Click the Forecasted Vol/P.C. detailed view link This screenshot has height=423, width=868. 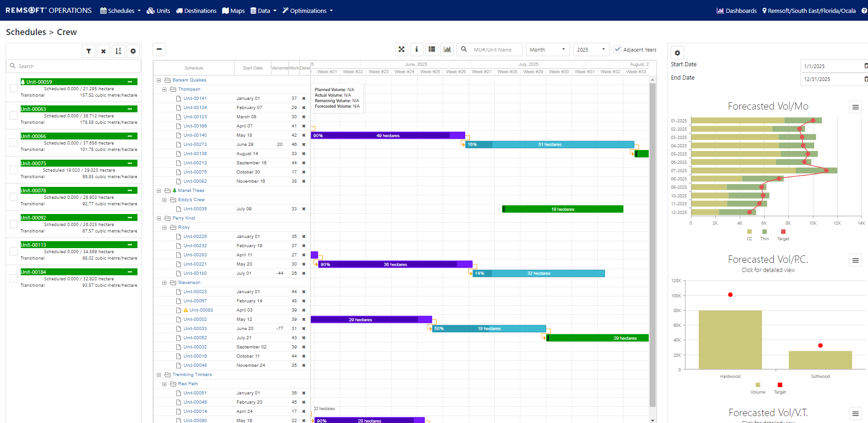pos(768,270)
